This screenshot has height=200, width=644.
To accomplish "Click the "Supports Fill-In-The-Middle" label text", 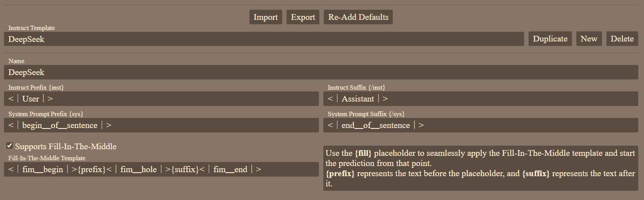I will 66,146.
